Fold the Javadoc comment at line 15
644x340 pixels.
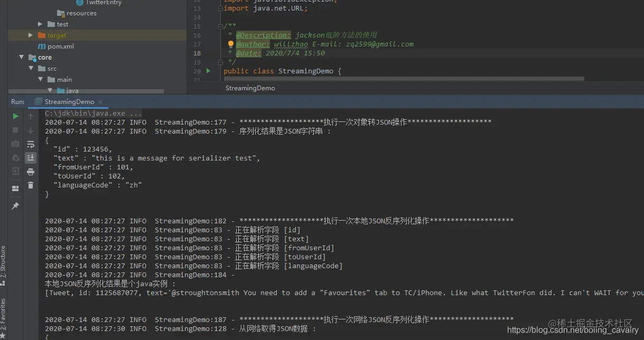click(x=220, y=26)
